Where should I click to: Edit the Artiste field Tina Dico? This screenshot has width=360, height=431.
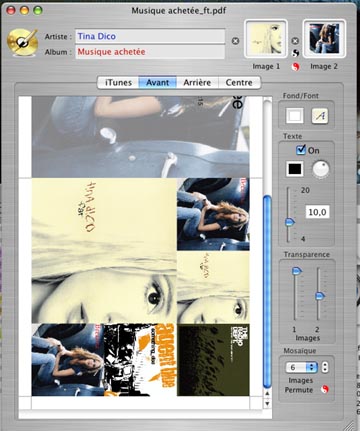[150, 36]
